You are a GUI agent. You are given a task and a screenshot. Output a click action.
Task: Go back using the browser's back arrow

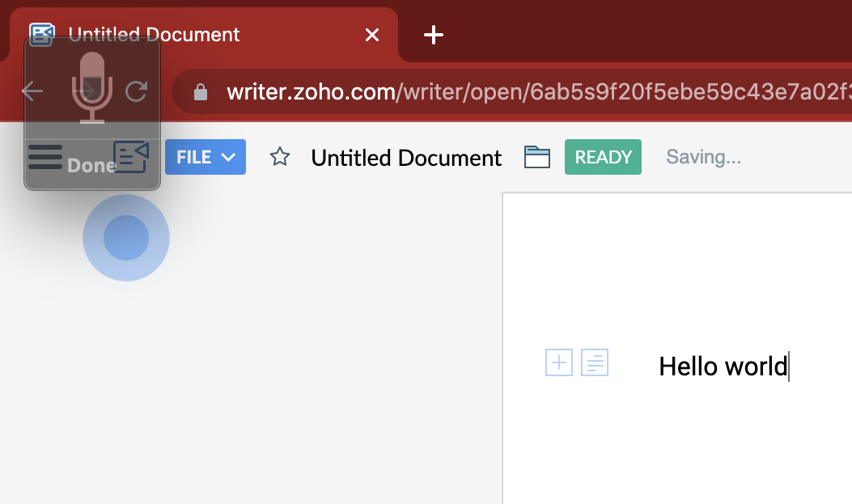coord(32,91)
